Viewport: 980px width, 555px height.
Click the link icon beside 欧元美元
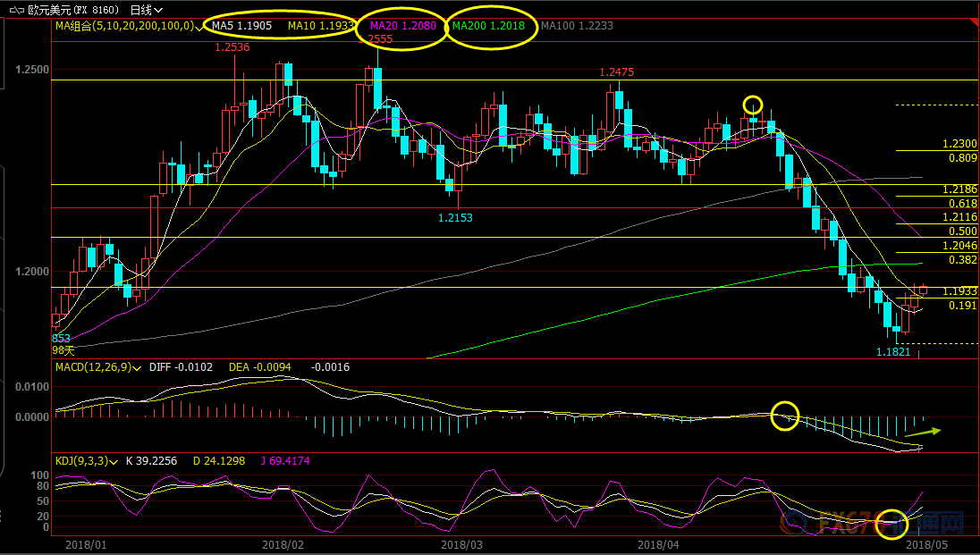click(x=17, y=10)
